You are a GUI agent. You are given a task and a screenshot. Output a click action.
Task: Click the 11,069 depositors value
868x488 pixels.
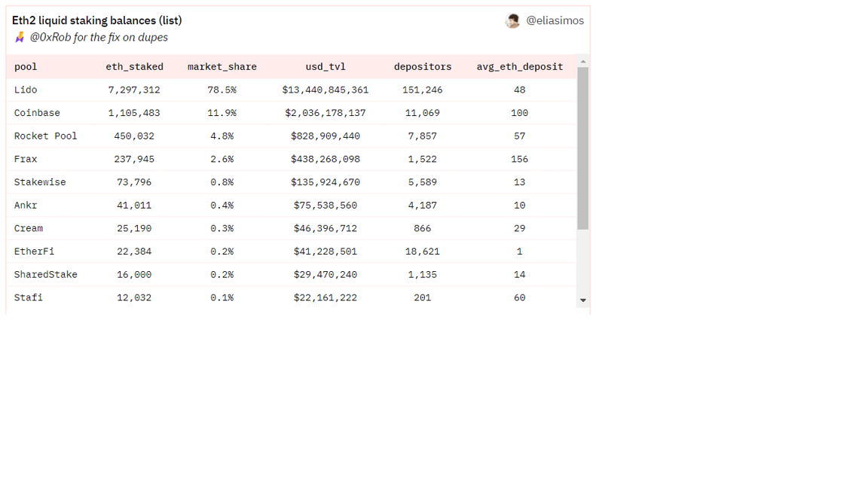click(x=423, y=114)
